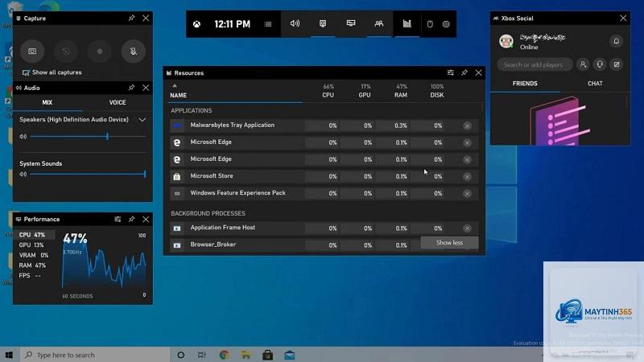Take a screenshot with camera button
The width and height of the screenshot is (644, 362).
(x=32, y=51)
